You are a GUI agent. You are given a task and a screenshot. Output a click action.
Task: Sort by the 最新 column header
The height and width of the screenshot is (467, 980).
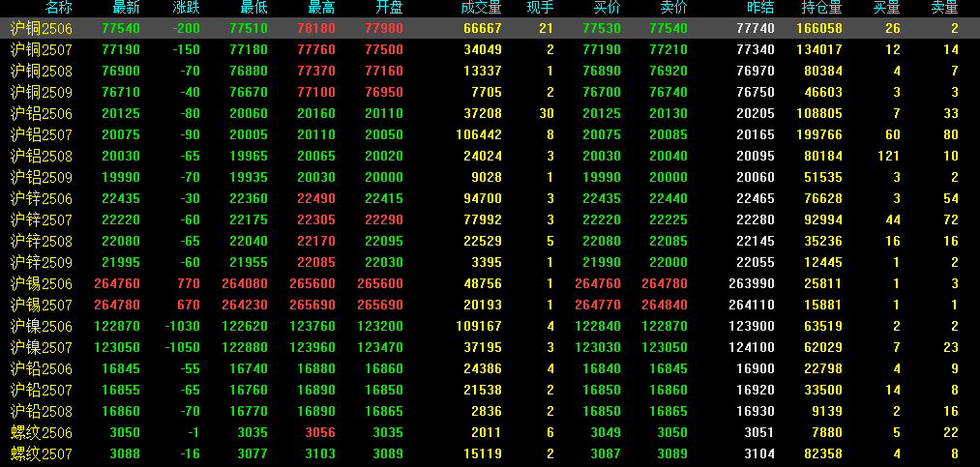pyautogui.click(x=127, y=8)
